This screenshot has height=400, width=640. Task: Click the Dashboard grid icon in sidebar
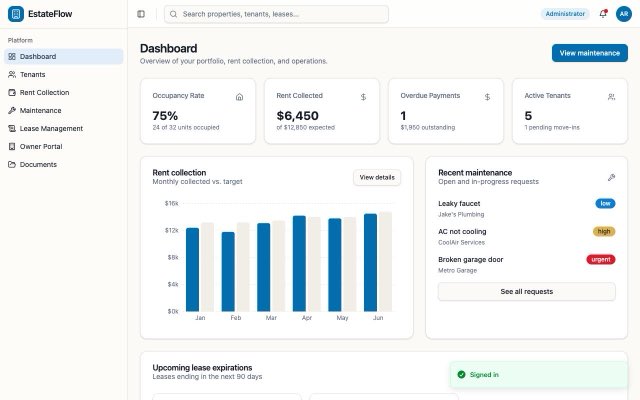[12, 56]
